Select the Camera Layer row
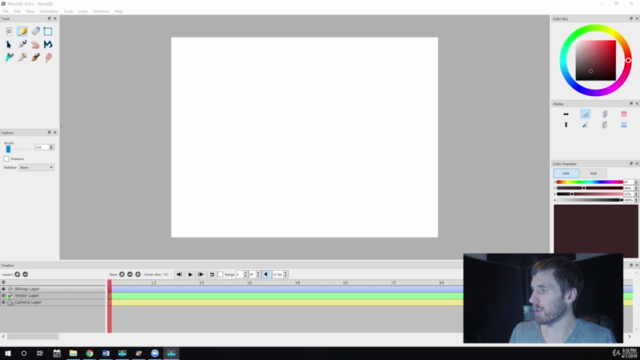 tap(53, 302)
